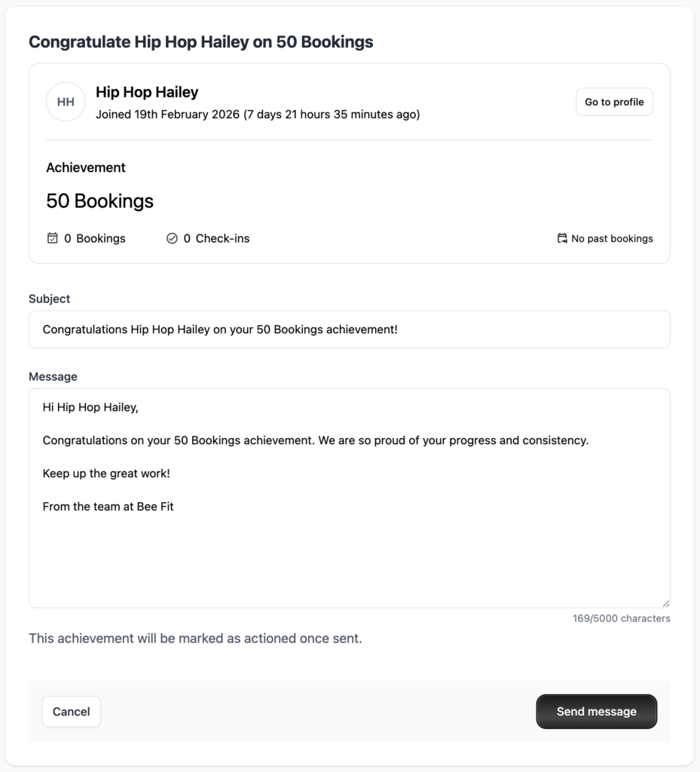
Task: Click the bookings calendar icon
Action: tap(52, 238)
